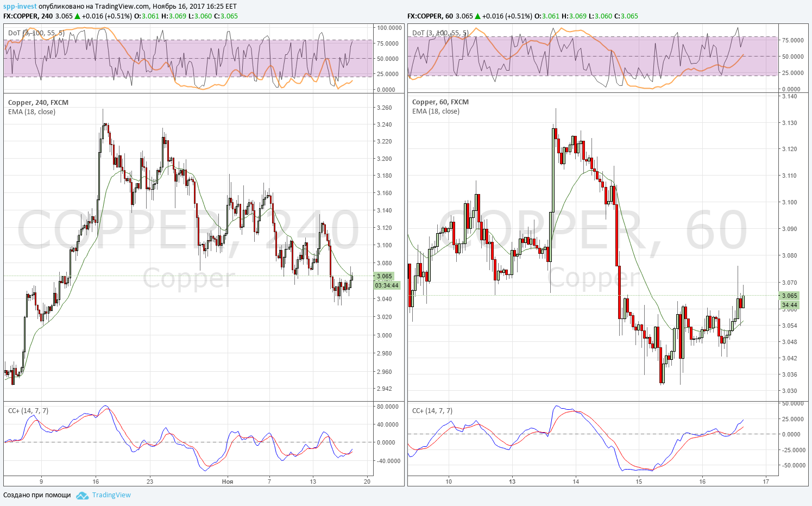This screenshot has width=812, height=506.
Task: Click green up arrow in 60 chart header
Action: pyautogui.click(x=478, y=16)
